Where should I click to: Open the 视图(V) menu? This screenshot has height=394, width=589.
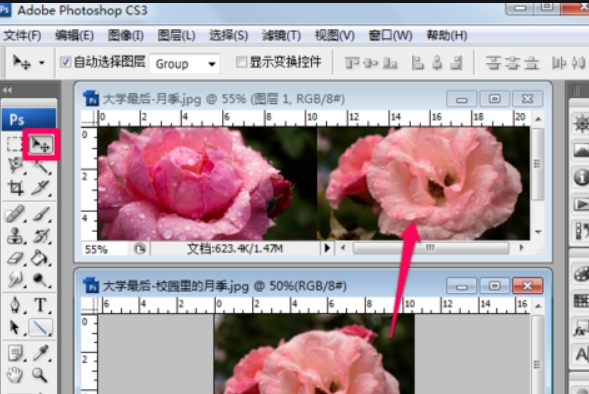tap(335, 36)
